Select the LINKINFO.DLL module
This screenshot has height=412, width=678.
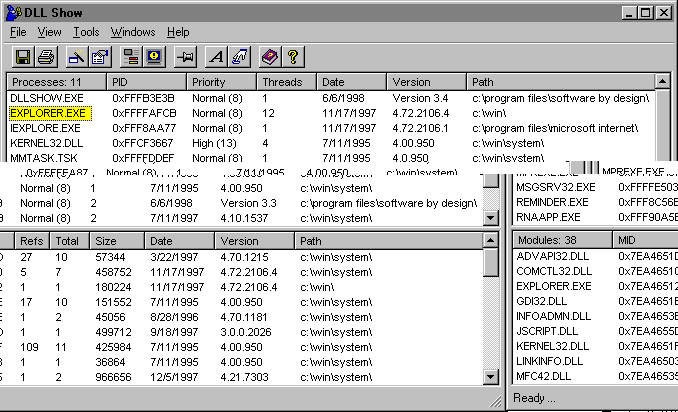pyautogui.click(x=549, y=361)
